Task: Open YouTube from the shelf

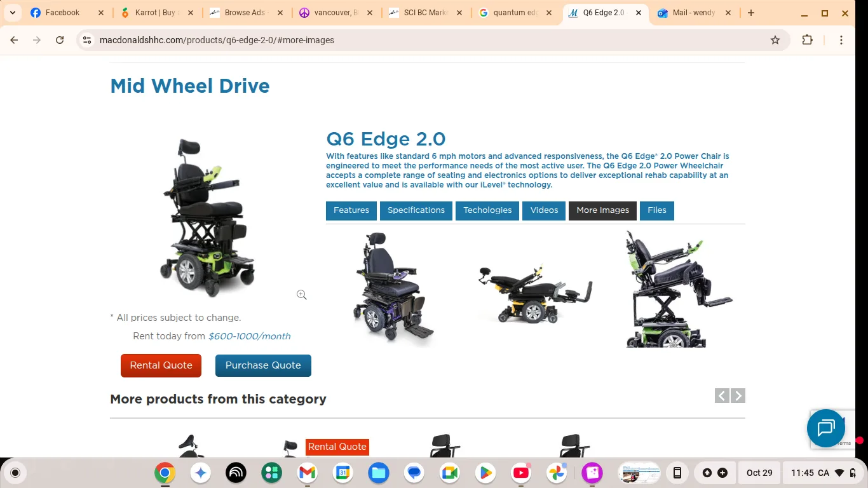Action: click(520, 473)
